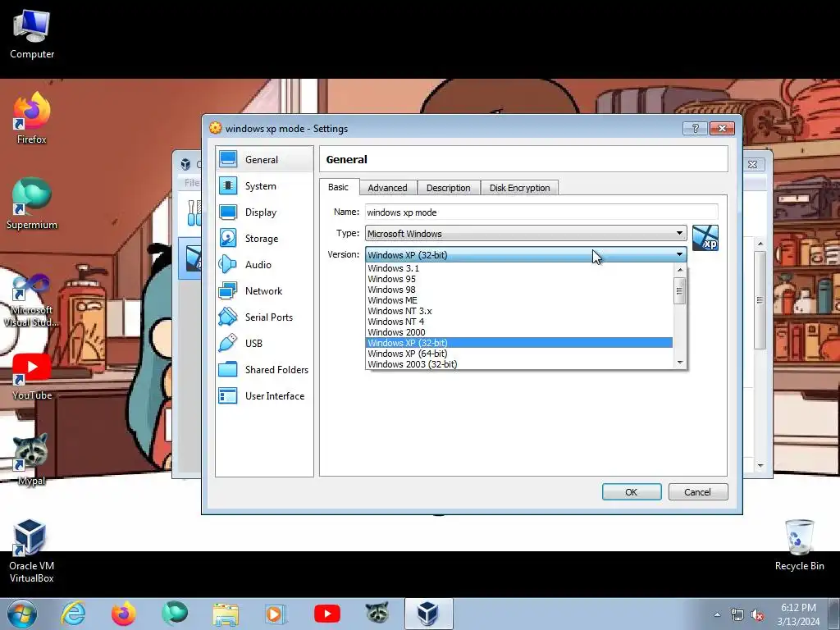The height and width of the screenshot is (630, 840).
Task: Select highlighted Windows XP (32-bit) list entry
Action: [x=518, y=343]
